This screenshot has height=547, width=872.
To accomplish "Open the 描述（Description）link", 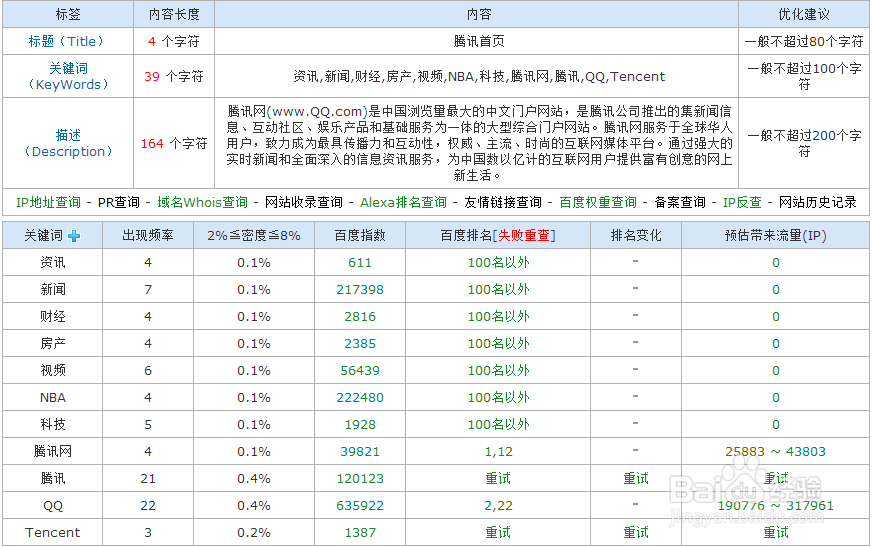I will pos(68,143).
